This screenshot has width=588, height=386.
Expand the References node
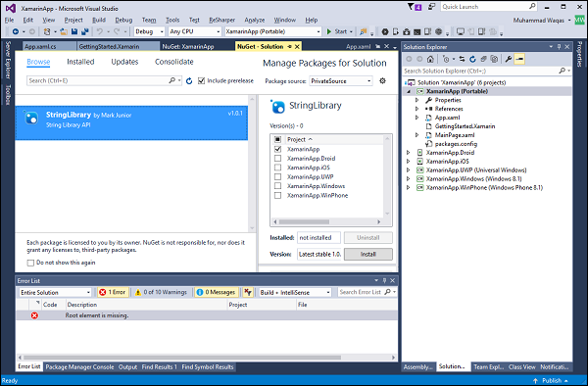point(417,109)
